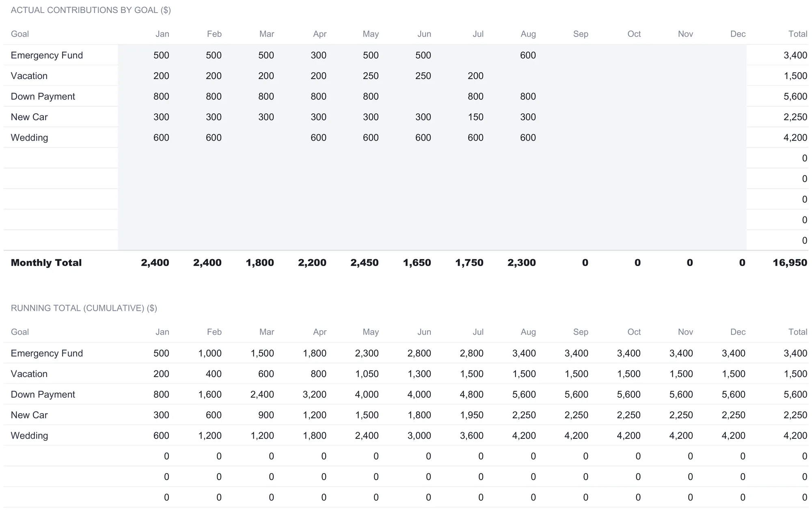Click Down Payment contributions total 5,600
812x511 pixels.
click(x=795, y=97)
